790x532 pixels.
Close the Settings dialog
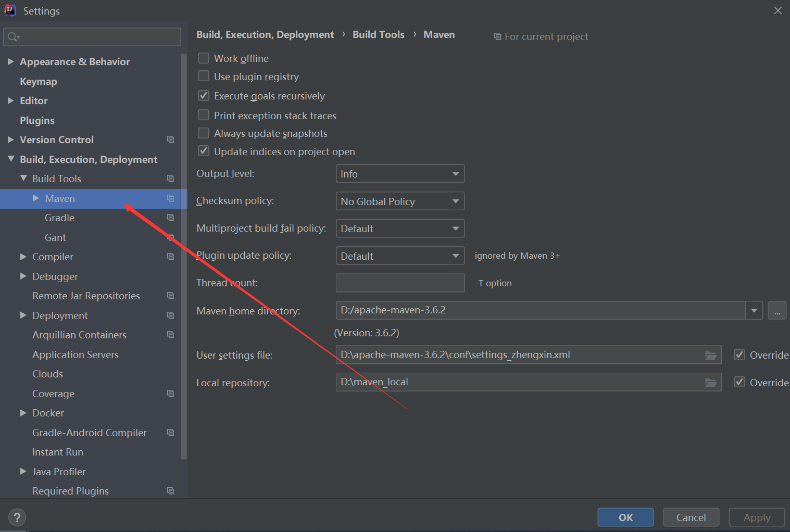click(778, 10)
